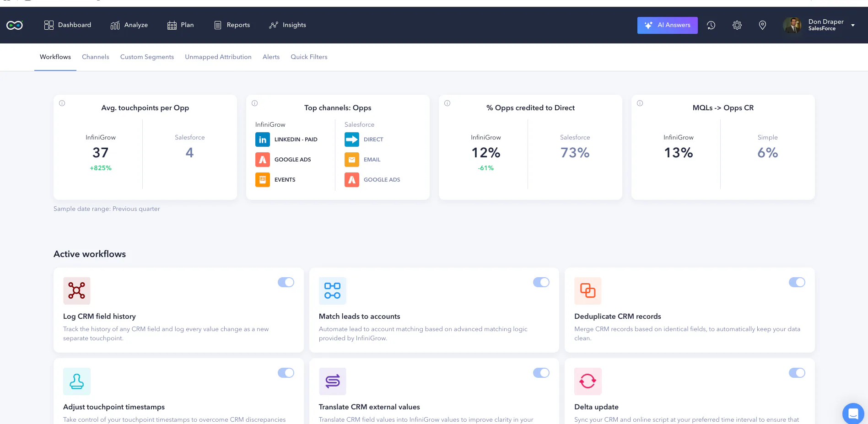Image resolution: width=868 pixels, height=424 pixels.
Task: Switch to the Custom Segments tab
Action: pyautogui.click(x=147, y=57)
